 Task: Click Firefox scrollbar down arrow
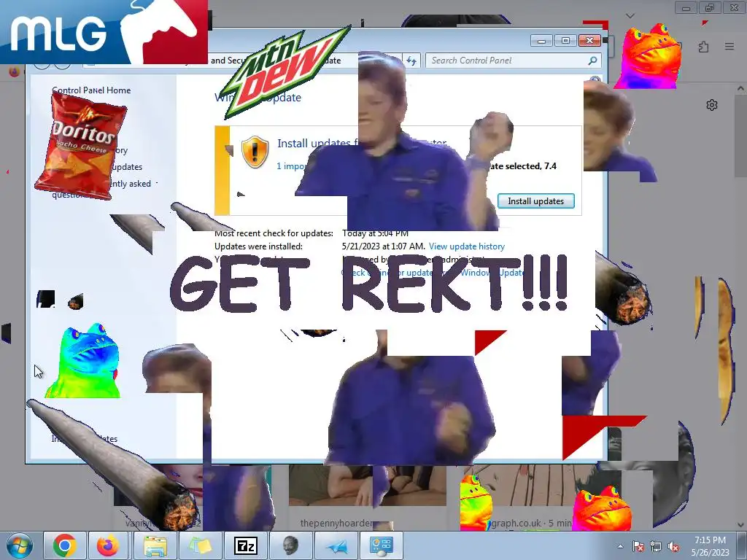tap(741, 525)
